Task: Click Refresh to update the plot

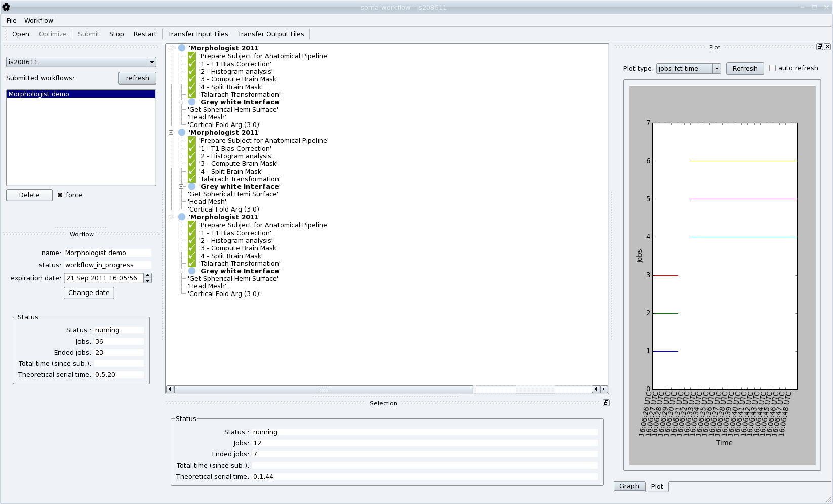Action: pyautogui.click(x=744, y=68)
